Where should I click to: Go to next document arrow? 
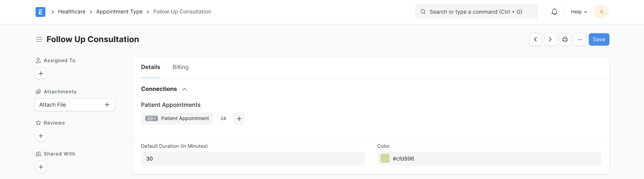pyautogui.click(x=550, y=39)
